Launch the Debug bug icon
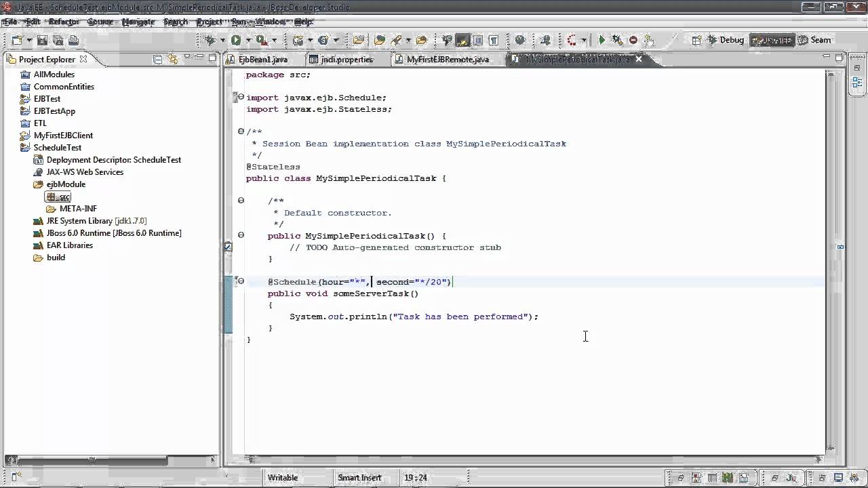This screenshot has height=488, width=868. pyautogui.click(x=210, y=41)
